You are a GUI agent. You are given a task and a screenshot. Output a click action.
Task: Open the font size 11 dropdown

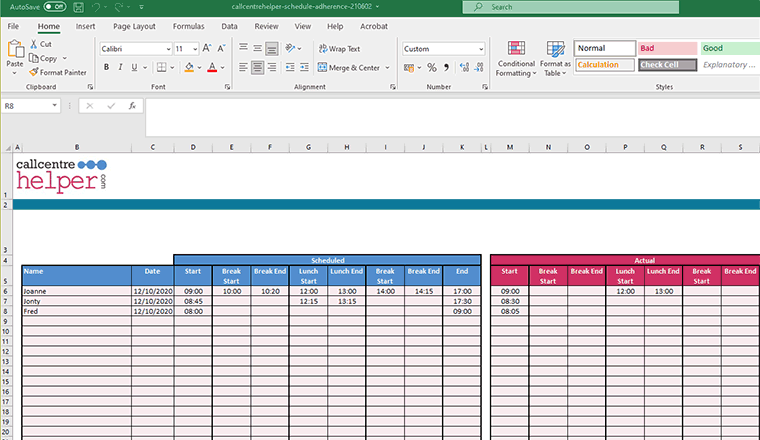coord(195,49)
